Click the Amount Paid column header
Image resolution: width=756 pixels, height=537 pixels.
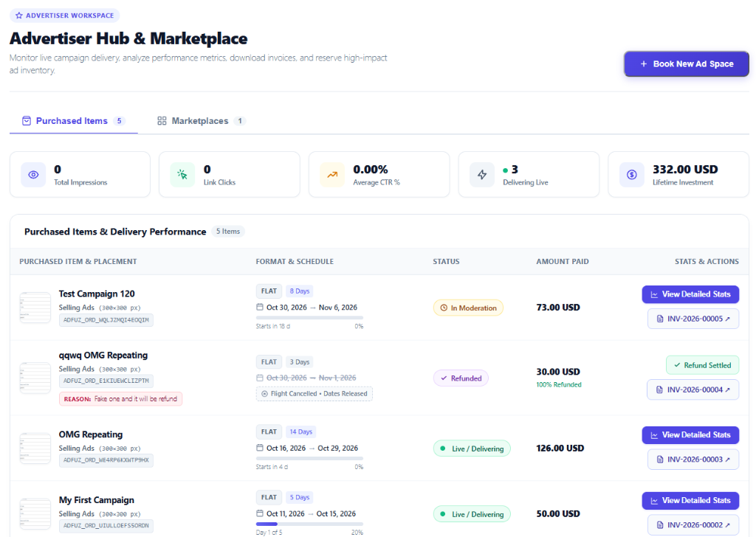coord(562,262)
